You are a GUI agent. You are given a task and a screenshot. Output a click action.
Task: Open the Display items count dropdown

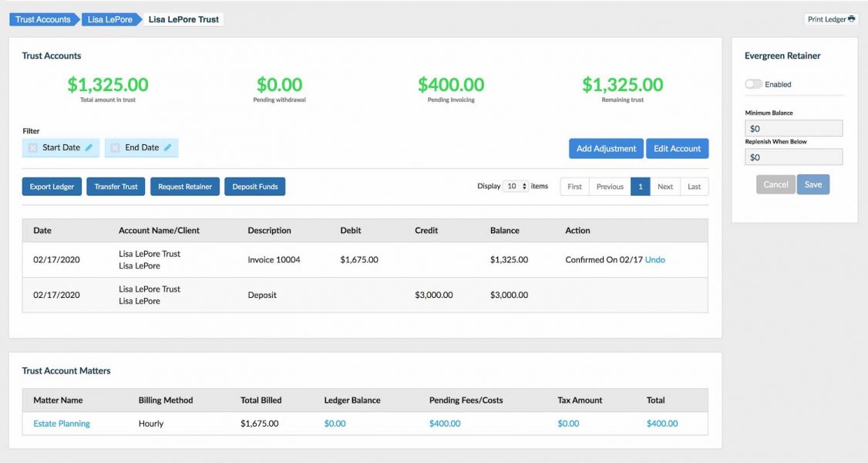515,186
